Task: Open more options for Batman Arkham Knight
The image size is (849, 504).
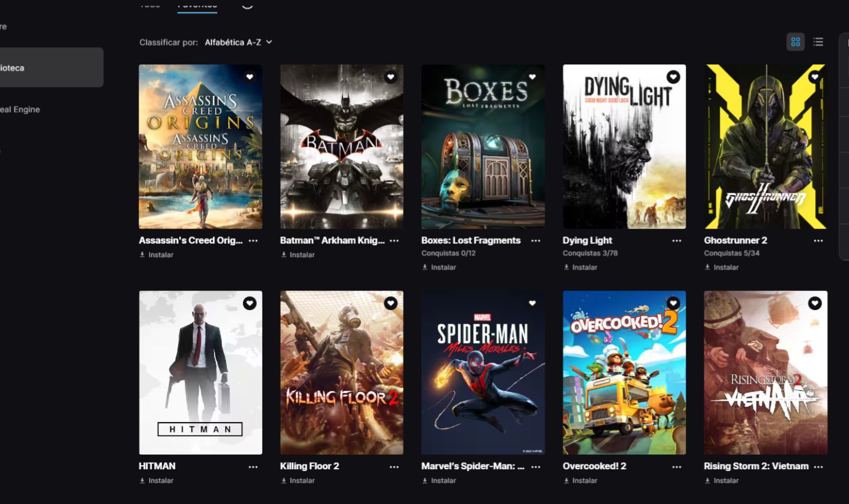Action: click(394, 241)
